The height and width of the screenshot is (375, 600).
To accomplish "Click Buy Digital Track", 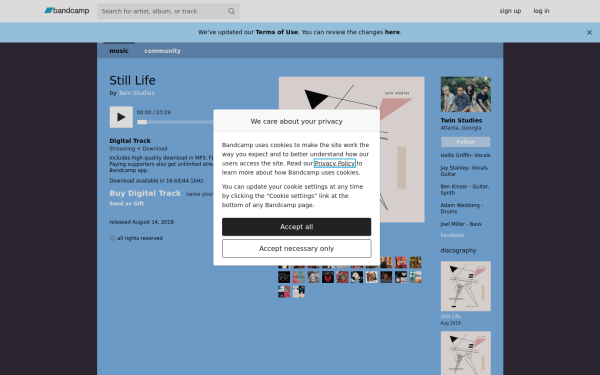I will pyautogui.click(x=145, y=193).
